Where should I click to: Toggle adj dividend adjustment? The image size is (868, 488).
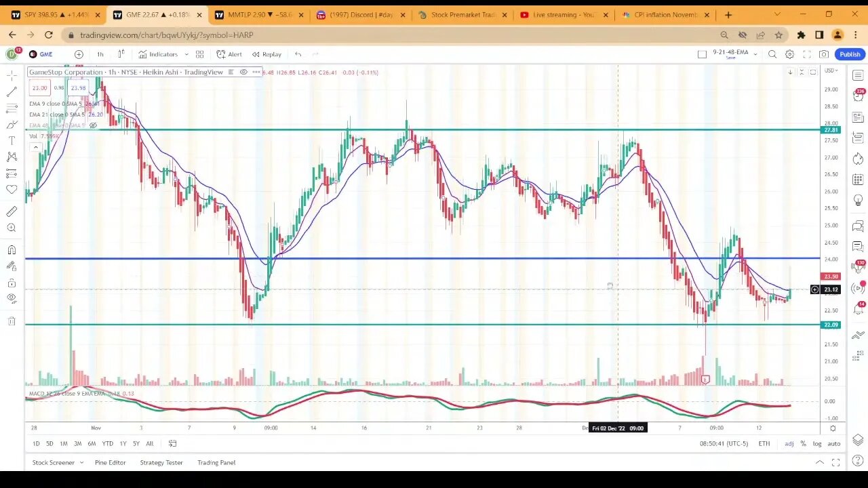pyautogui.click(x=789, y=443)
